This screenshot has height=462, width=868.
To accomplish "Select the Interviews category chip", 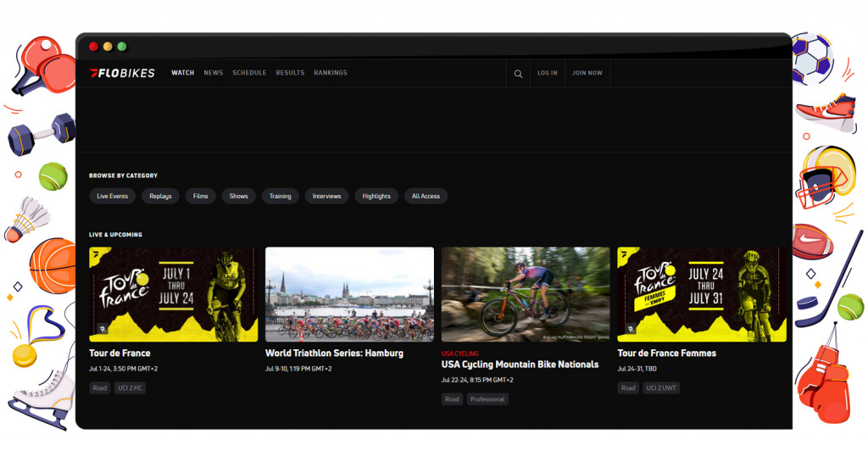I will click(326, 196).
